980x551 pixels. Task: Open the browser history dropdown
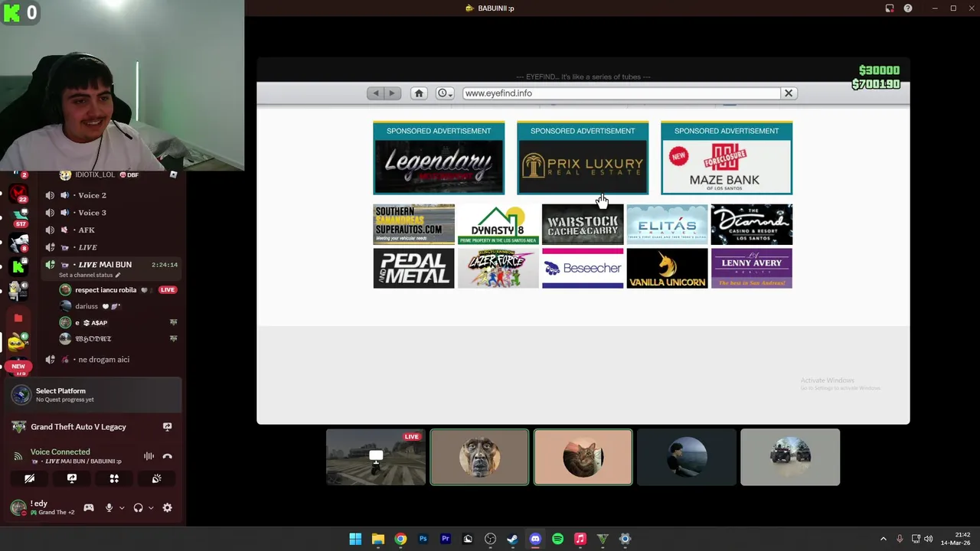[x=445, y=93]
